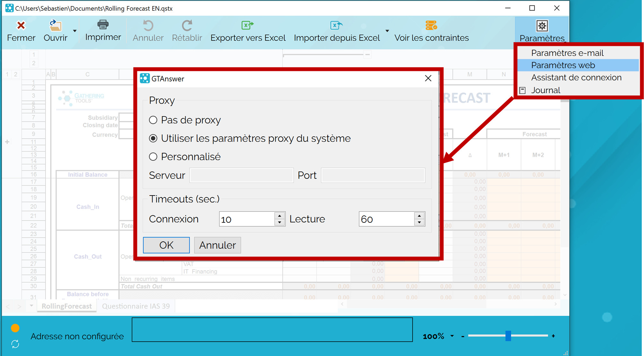Select the Initial Balance cell
Screen dimensions: 644x356
click(88, 175)
